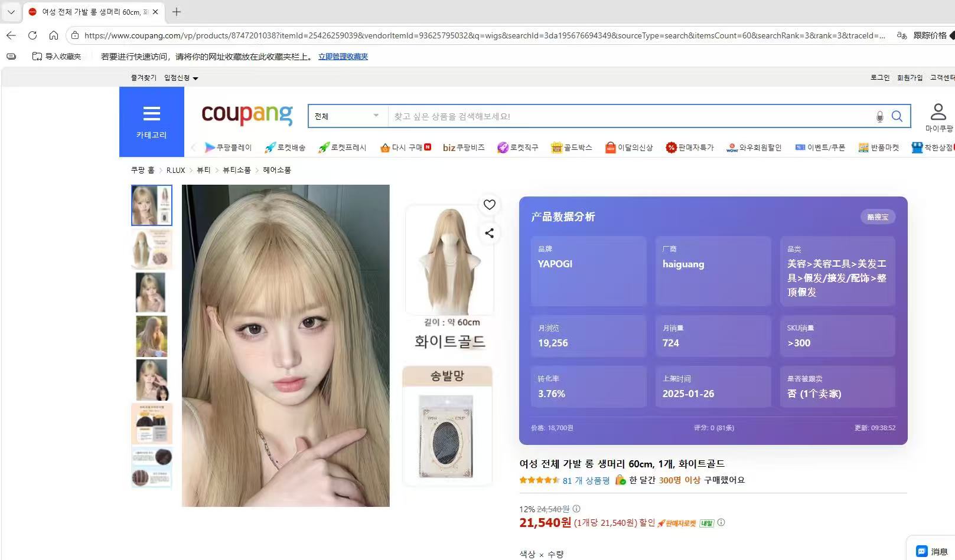The width and height of the screenshot is (955, 560).
Task: Click R.LUX breadcrumb
Action: tap(175, 170)
